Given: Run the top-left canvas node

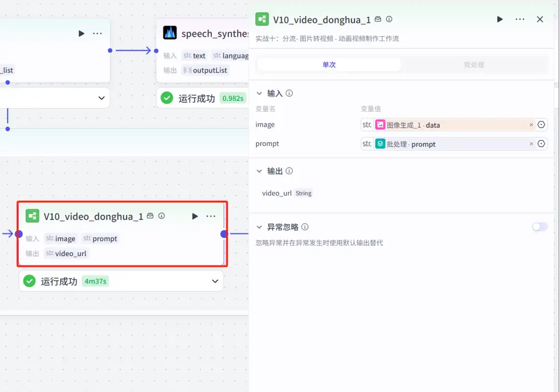Looking at the screenshot, I should tap(81, 34).
